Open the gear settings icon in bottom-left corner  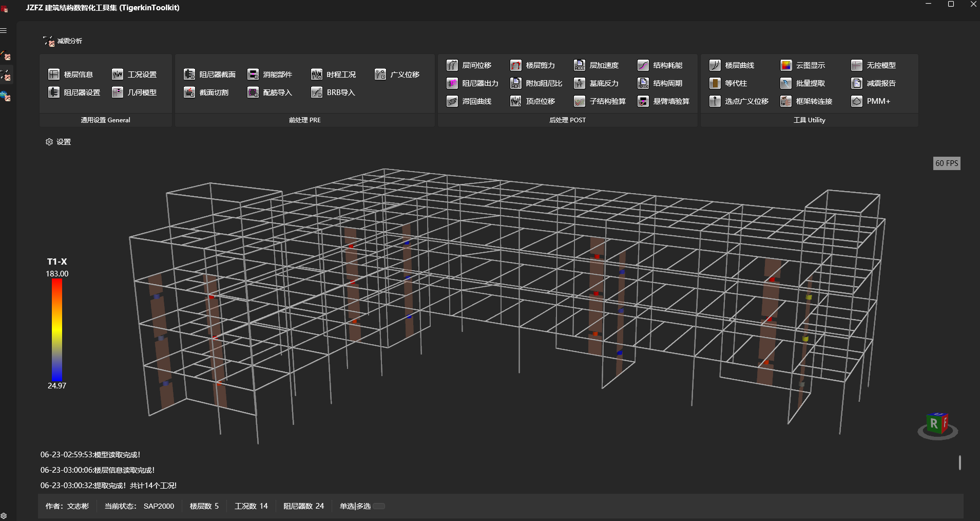(x=4, y=516)
